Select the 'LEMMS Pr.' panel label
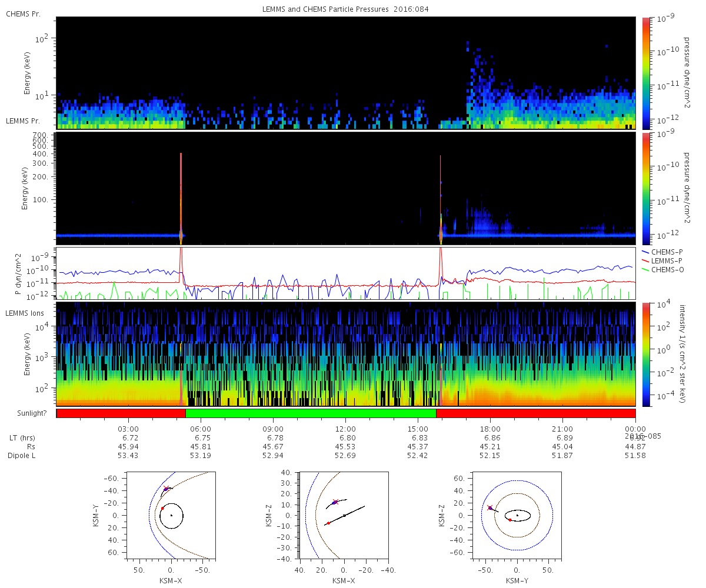Image resolution: width=706 pixels, height=588 pixels. (23, 121)
